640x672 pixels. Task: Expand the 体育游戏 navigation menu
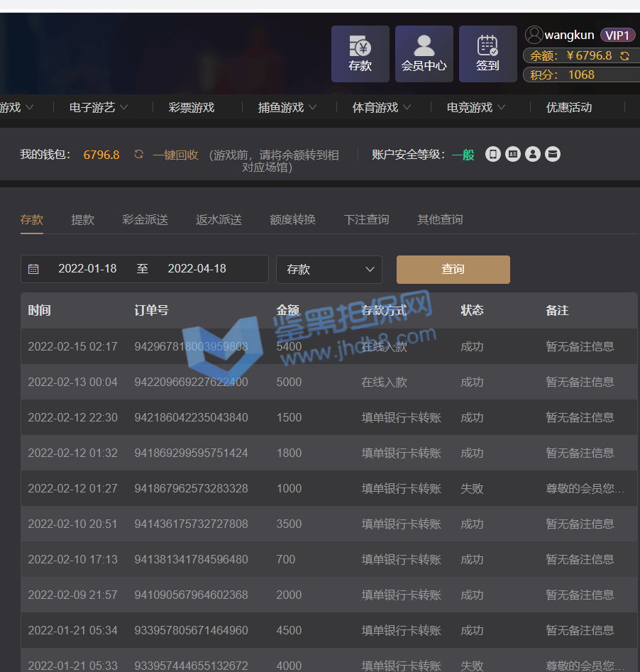(x=382, y=108)
